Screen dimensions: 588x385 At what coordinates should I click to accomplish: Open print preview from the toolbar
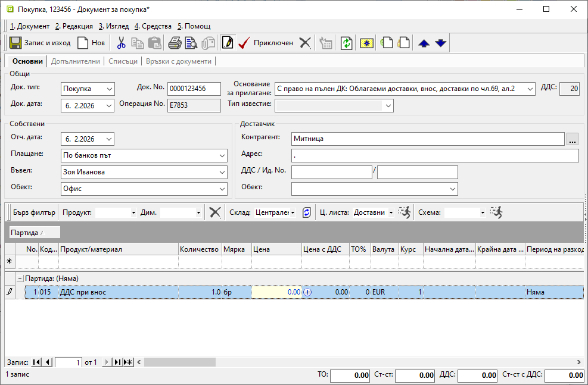click(191, 43)
